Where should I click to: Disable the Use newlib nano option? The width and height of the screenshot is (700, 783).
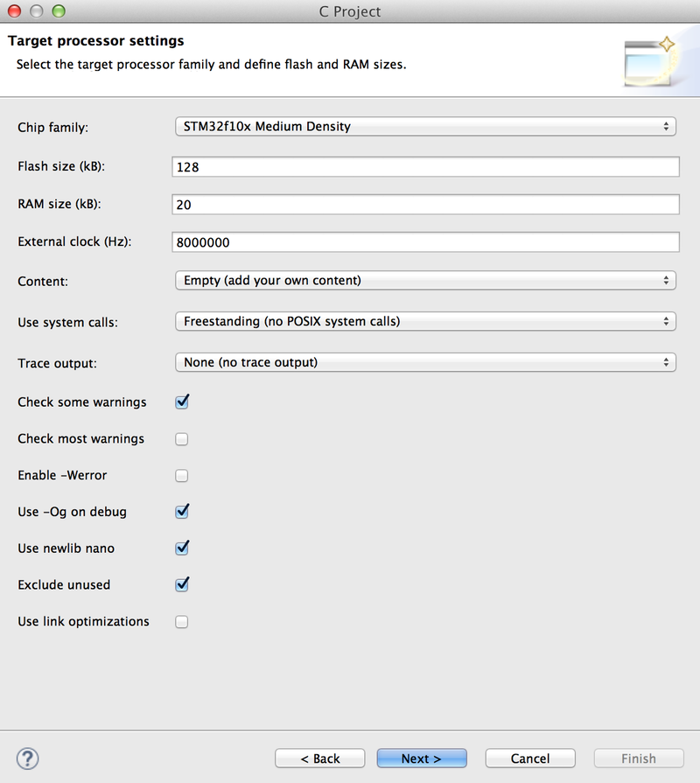click(x=182, y=549)
